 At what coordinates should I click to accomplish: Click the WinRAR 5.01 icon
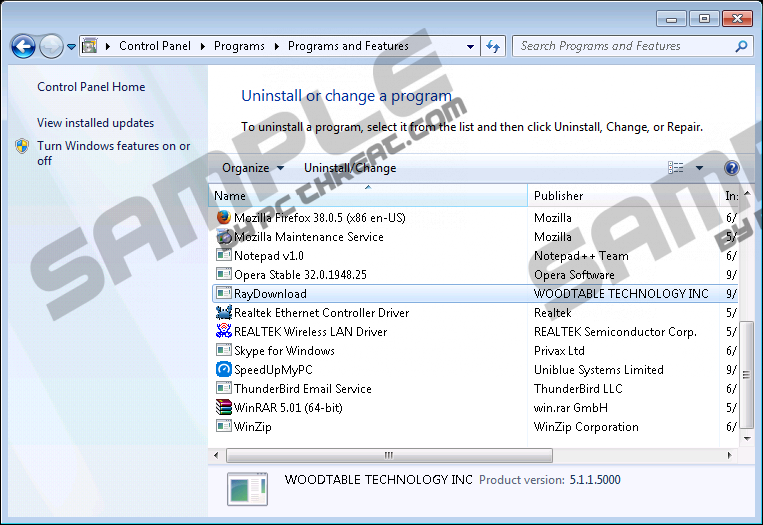224,407
